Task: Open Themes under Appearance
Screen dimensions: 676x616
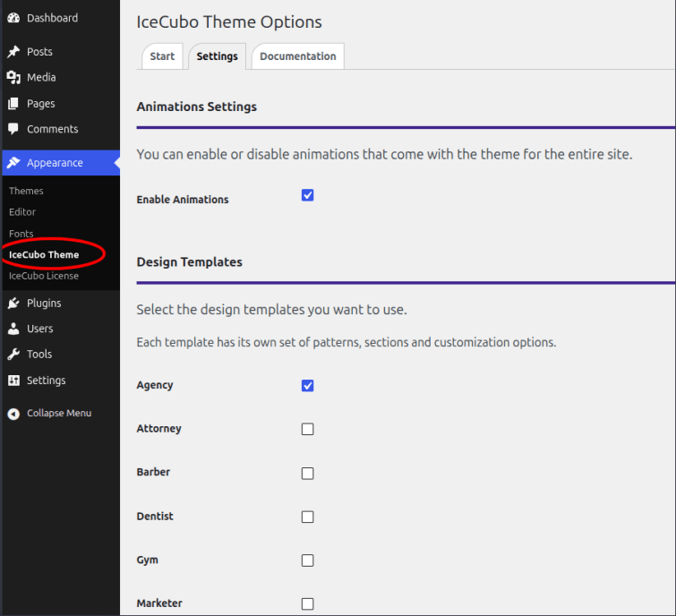Action: 26,191
